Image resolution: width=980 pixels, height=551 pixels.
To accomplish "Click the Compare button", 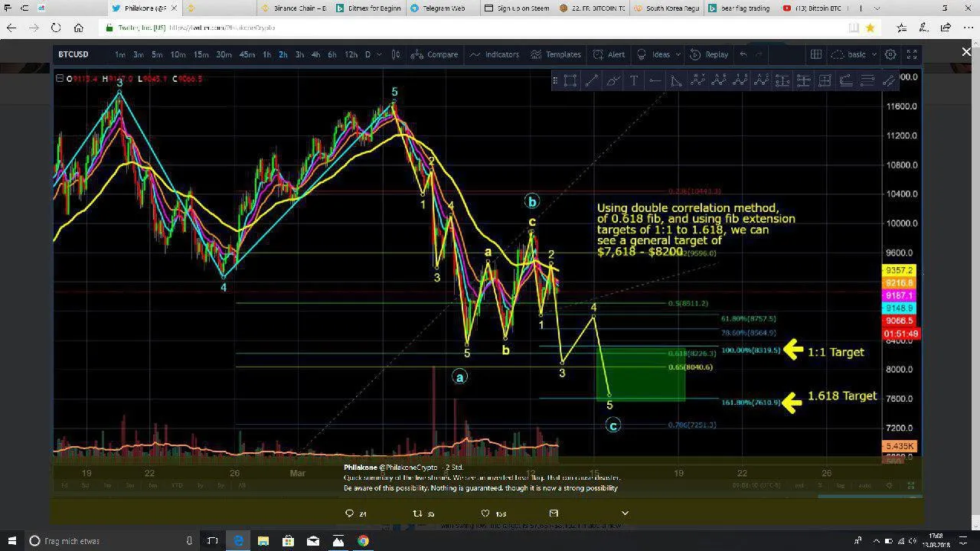I will pyautogui.click(x=434, y=54).
